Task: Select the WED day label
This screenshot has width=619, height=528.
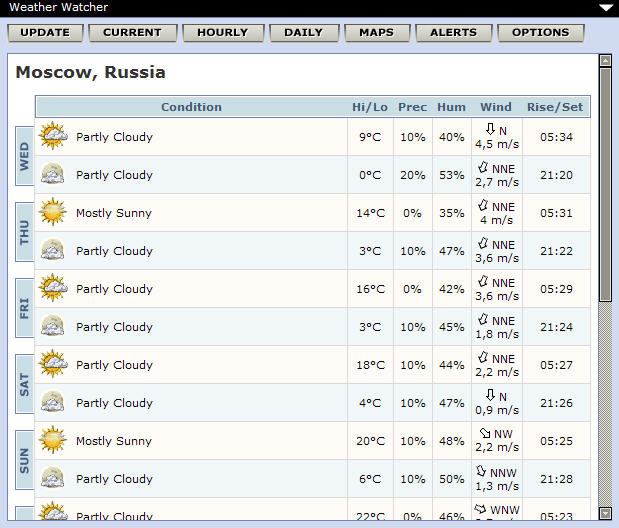Action: click(x=25, y=156)
